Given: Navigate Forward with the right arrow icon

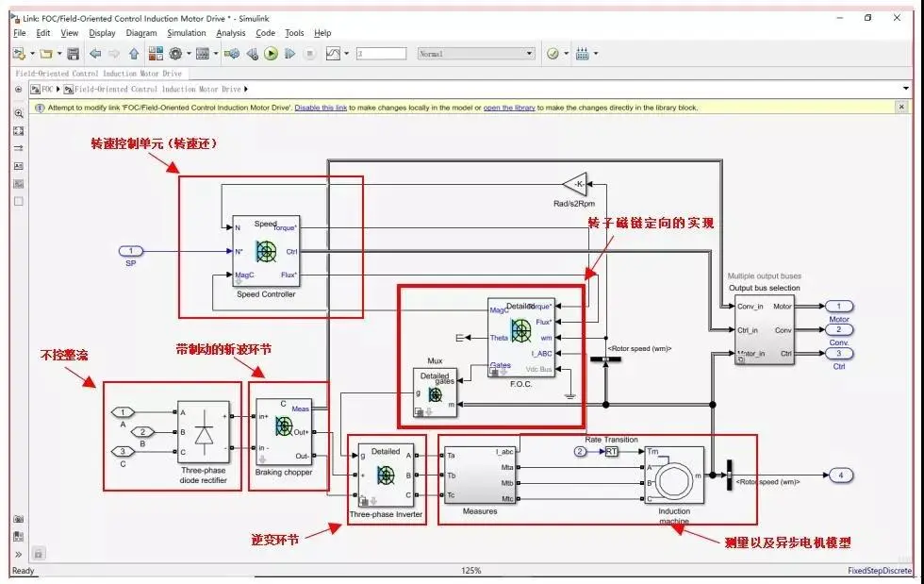Looking at the screenshot, I should (114, 54).
